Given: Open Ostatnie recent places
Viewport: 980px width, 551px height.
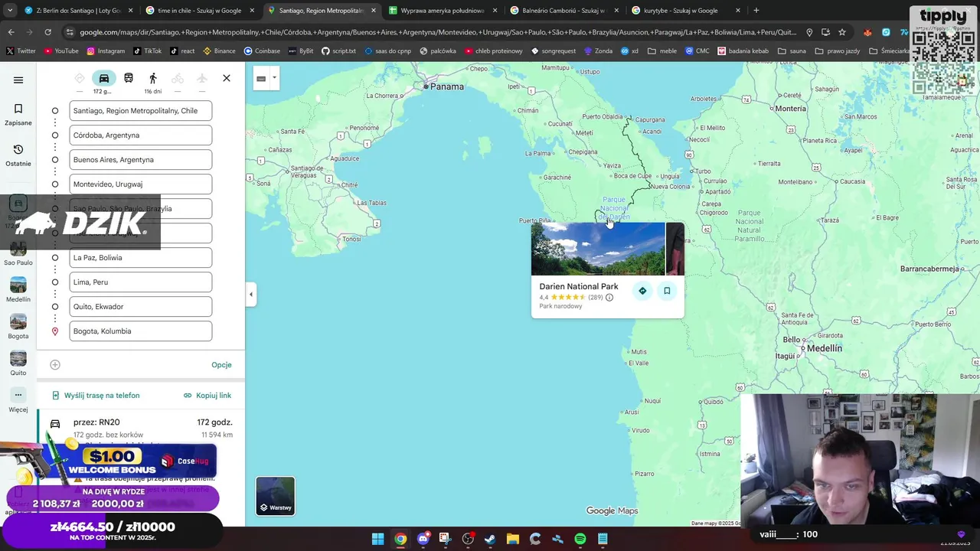Looking at the screenshot, I should tap(18, 155).
